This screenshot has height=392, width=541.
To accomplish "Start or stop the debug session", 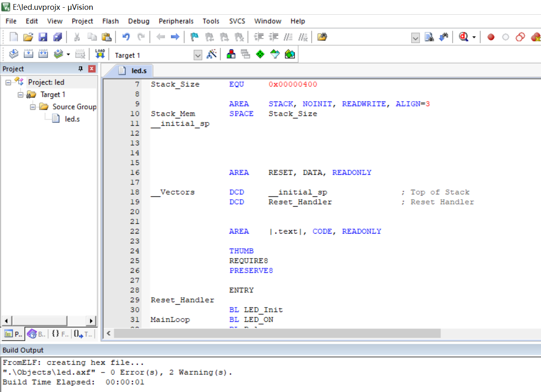I will [463, 37].
